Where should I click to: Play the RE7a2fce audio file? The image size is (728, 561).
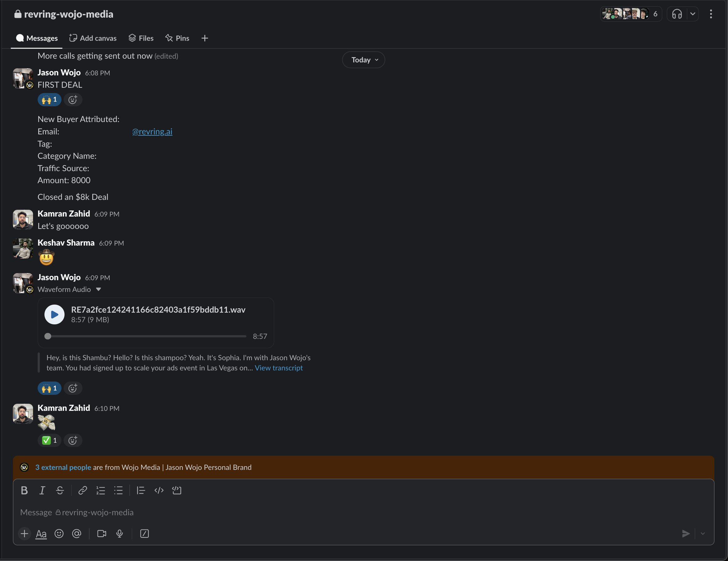[x=54, y=314]
